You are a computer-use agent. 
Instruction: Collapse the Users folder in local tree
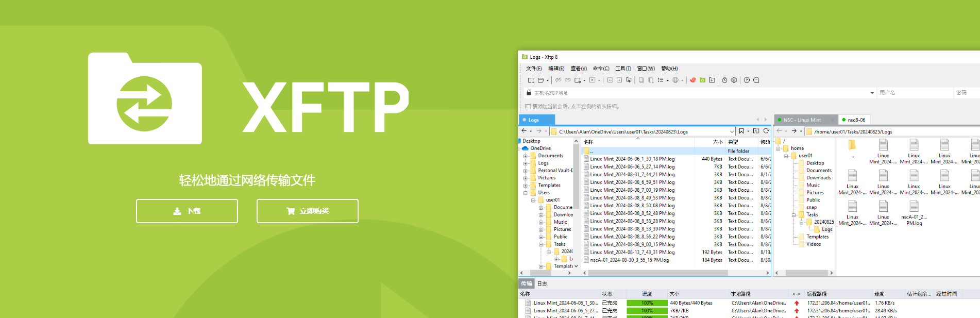526,193
